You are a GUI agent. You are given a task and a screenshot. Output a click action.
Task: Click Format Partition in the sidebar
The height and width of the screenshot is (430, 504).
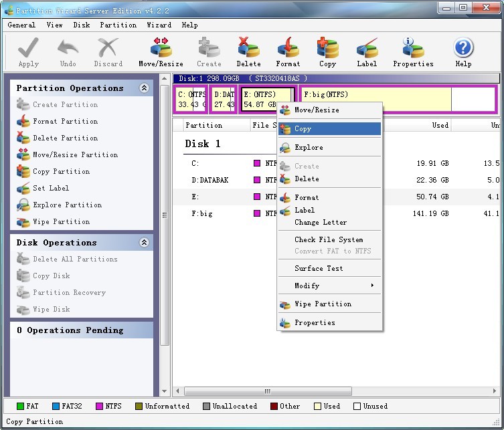pos(57,121)
